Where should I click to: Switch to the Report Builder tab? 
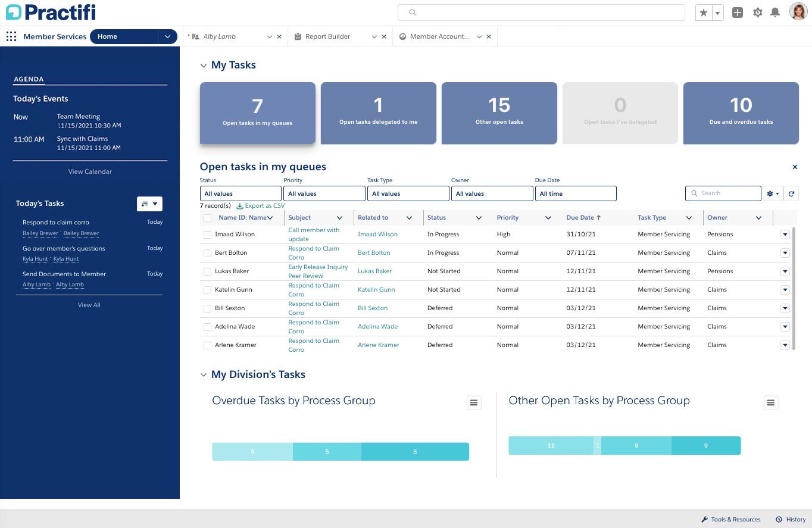pyautogui.click(x=328, y=36)
